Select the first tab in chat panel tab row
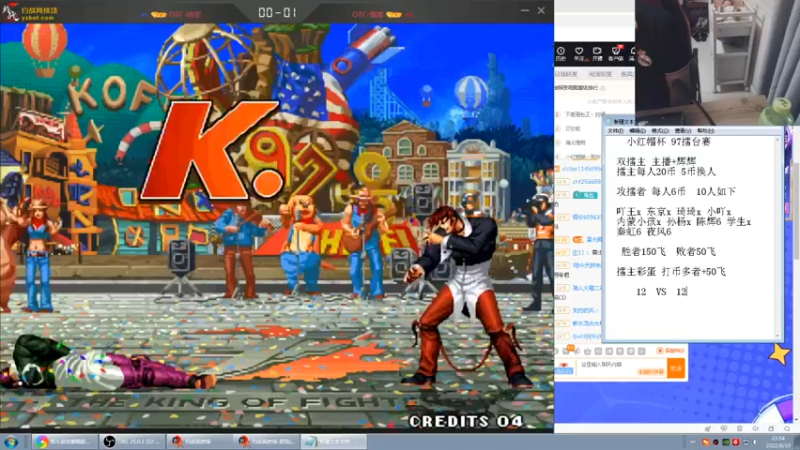This screenshot has height=450, width=800. (x=566, y=74)
